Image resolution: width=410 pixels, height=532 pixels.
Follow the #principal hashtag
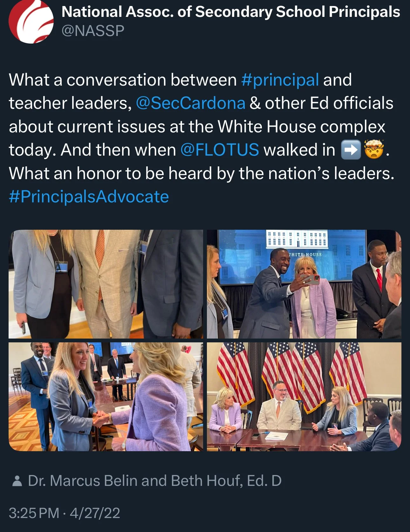coord(280,80)
